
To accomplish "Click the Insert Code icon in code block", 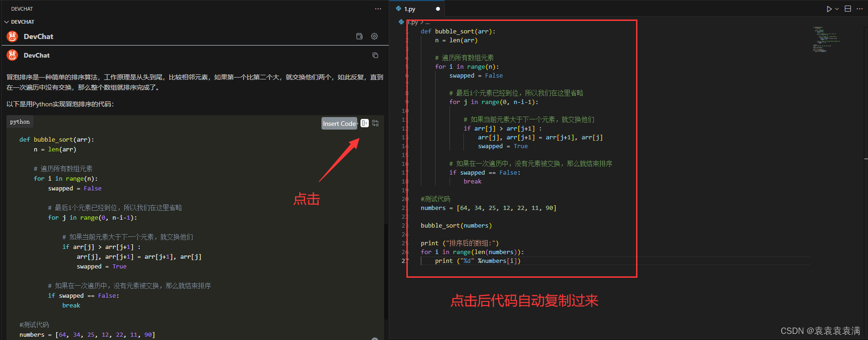I will coord(365,123).
